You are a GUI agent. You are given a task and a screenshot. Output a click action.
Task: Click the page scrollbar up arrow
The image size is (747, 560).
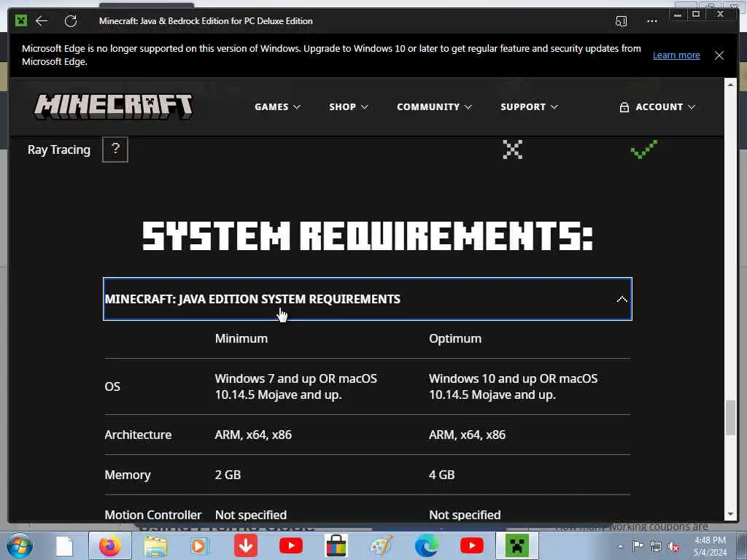730,85
